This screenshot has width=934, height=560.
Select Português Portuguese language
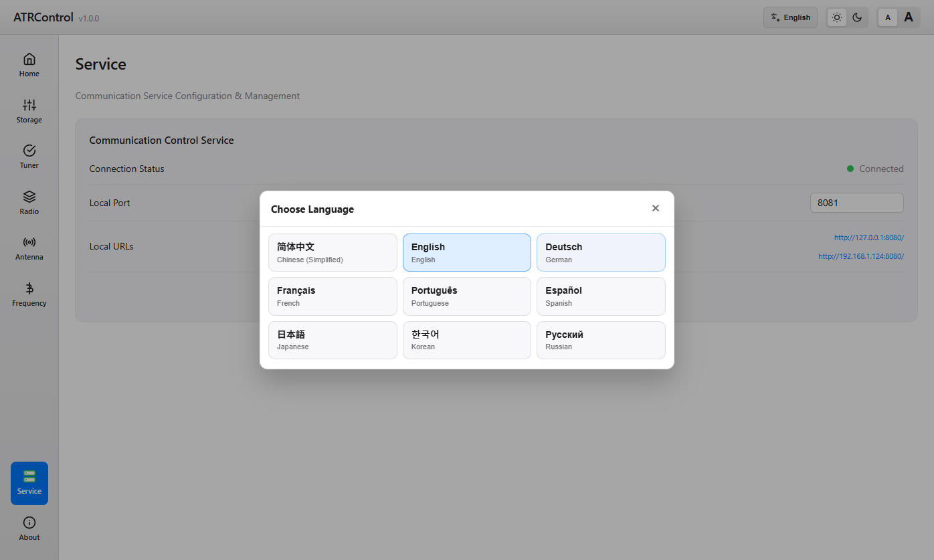(467, 296)
